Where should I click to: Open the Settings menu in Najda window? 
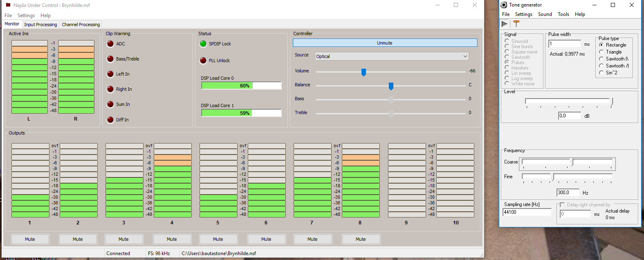click(26, 16)
